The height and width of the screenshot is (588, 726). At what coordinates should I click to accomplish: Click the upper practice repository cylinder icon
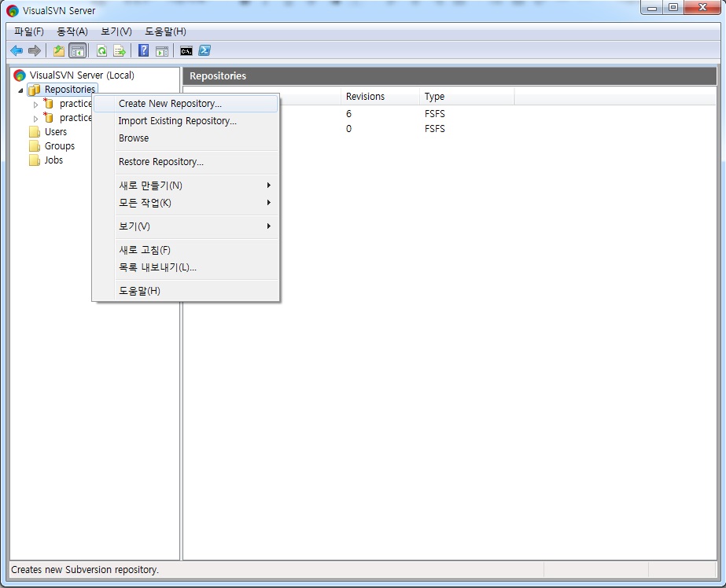coord(48,103)
